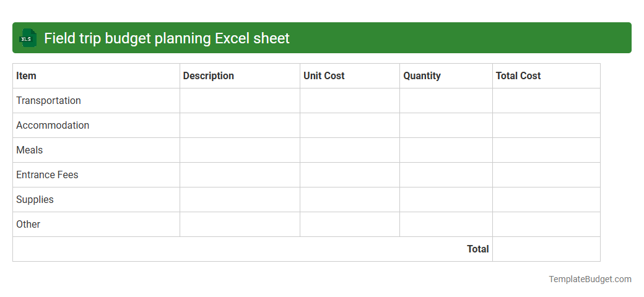Click the Total Cost cell for Supplies
Viewport: 644px width, 297px height.
546,200
